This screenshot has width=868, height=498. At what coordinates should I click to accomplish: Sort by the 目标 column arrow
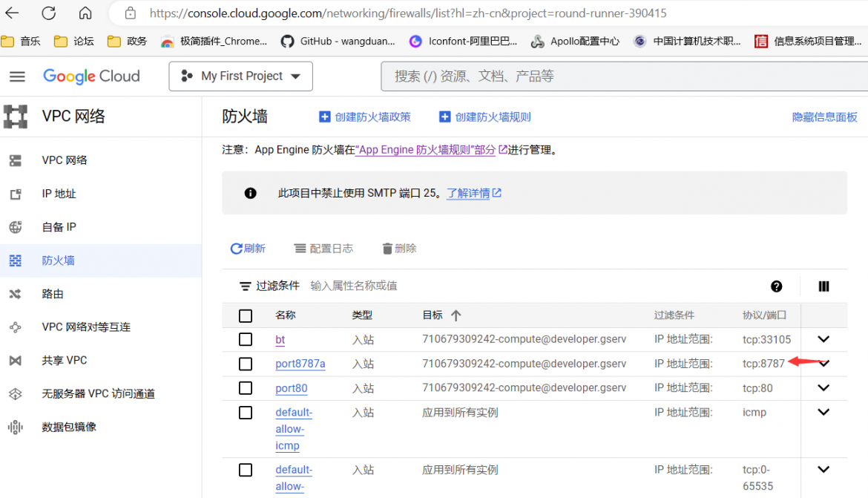point(456,315)
